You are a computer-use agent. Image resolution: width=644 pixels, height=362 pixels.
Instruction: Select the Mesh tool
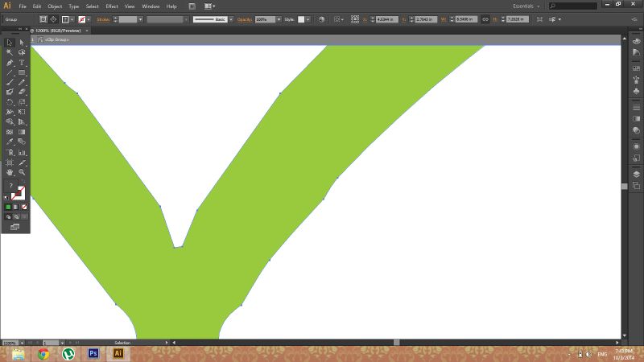pyautogui.click(x=10, y=132)
